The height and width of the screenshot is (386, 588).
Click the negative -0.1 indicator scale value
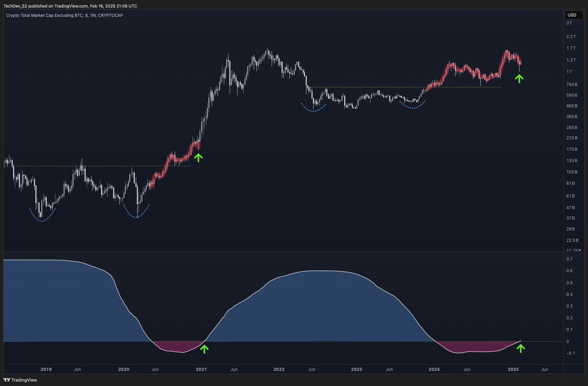pos(570,353)
